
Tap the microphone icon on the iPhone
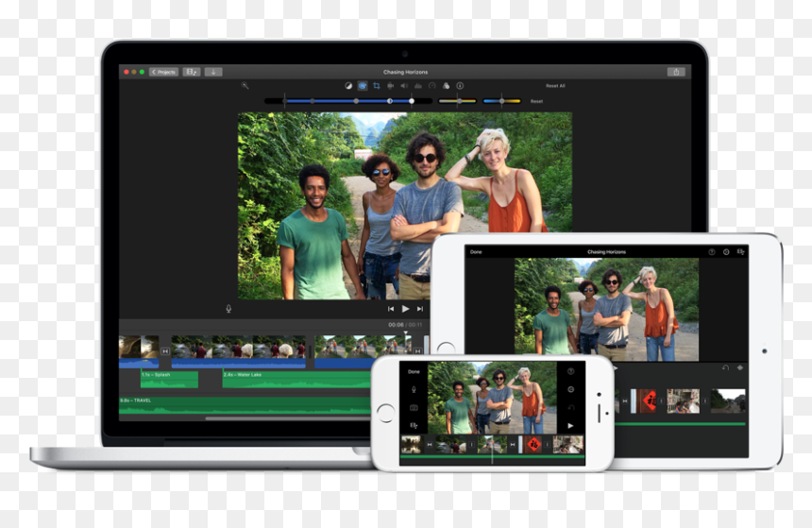pyautogui.click(x=414, y=389)
